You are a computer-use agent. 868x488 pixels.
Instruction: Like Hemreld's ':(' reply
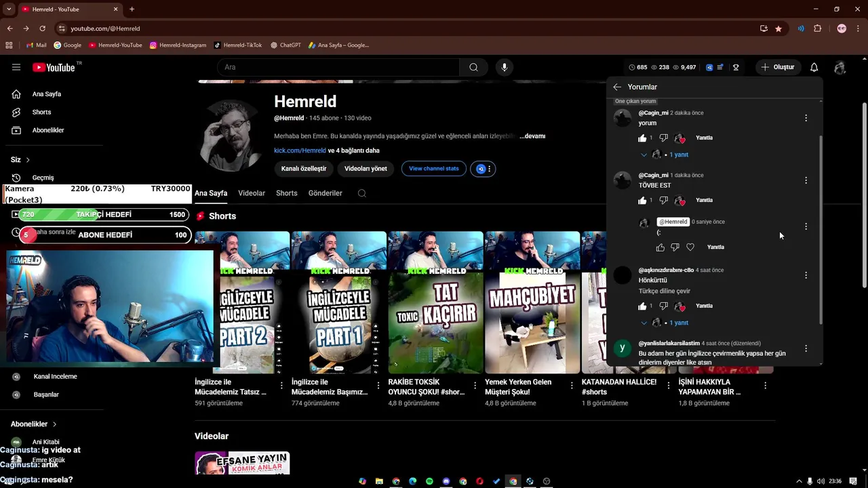tap(660, 247)
